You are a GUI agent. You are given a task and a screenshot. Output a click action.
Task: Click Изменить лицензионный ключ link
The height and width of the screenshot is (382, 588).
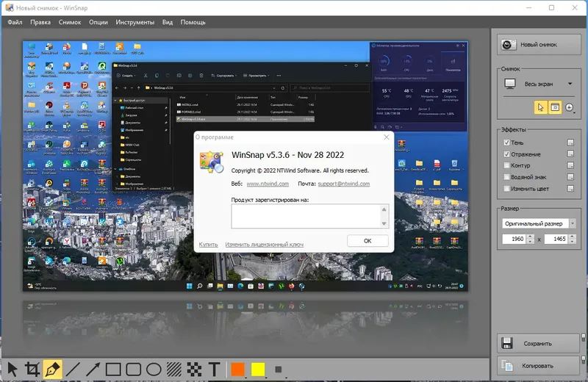pos(265,245)
